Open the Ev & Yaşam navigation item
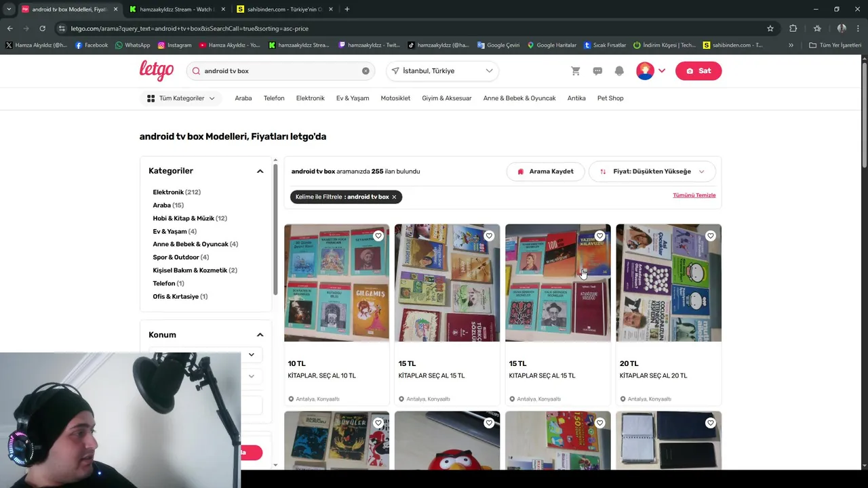The image size is (868, 488). 353,98
